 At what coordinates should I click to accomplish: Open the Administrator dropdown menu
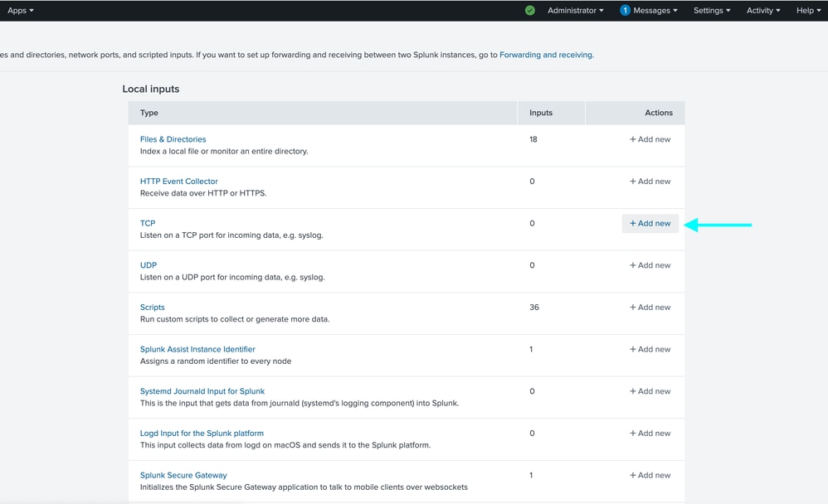[575, 11]
